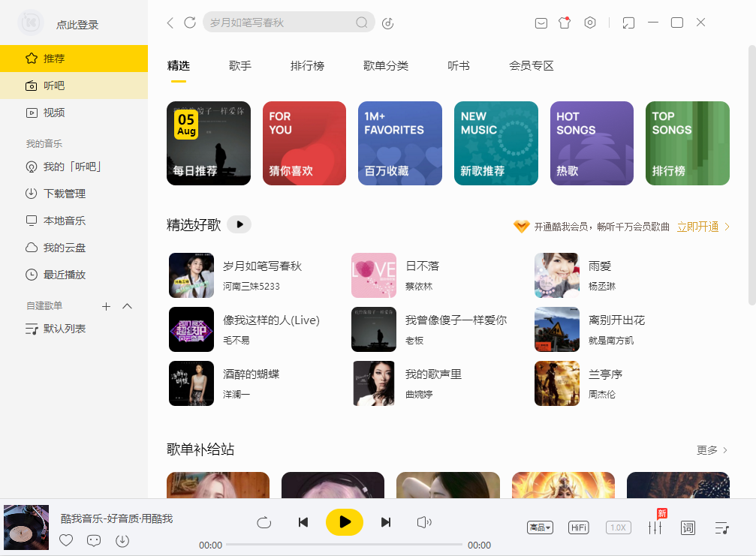756x556 pixels.
Task: Click the player album cover thumbnail
Action: (x=26, y=527)
